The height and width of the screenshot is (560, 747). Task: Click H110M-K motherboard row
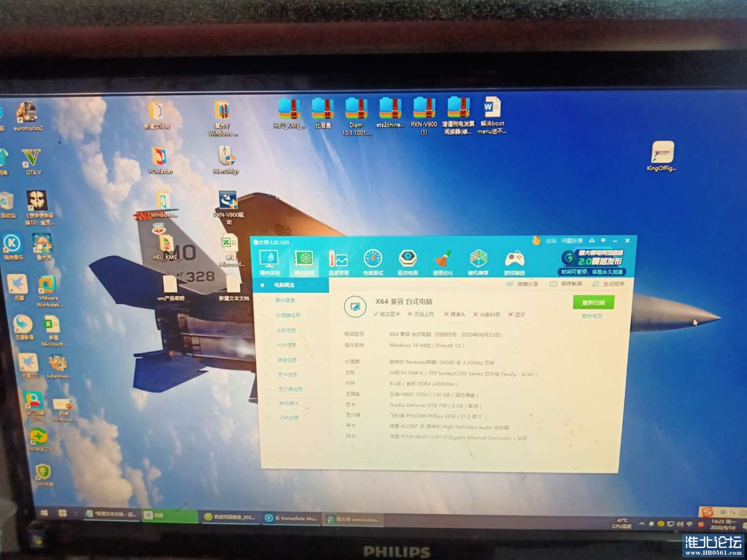463,373
